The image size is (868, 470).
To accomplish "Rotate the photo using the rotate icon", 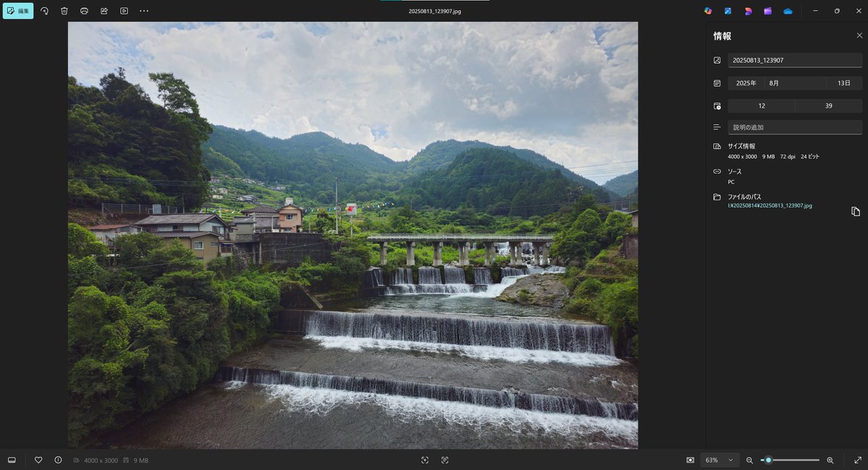I will 44,11.
